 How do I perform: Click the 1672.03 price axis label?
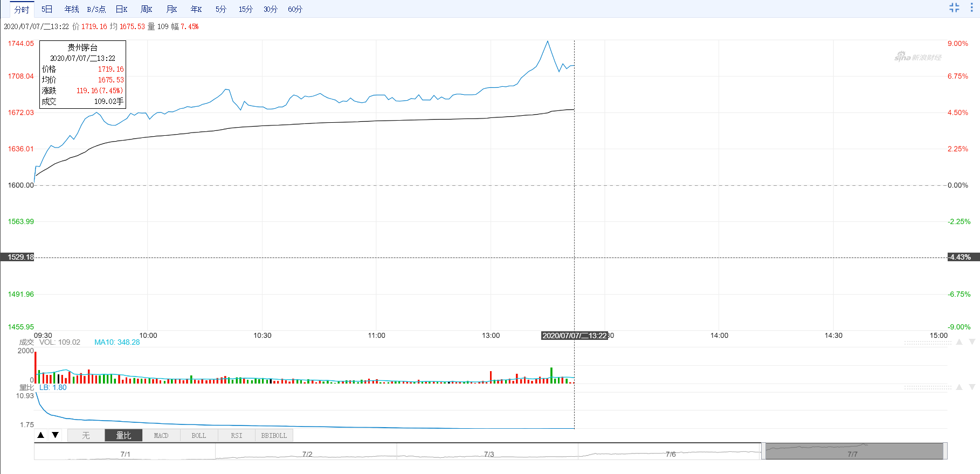click(20, 113)
